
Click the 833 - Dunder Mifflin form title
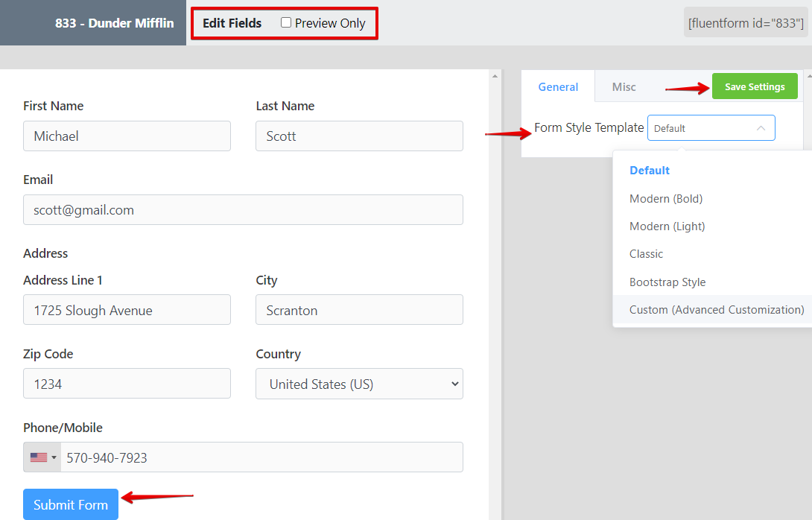tap(115, 23)
